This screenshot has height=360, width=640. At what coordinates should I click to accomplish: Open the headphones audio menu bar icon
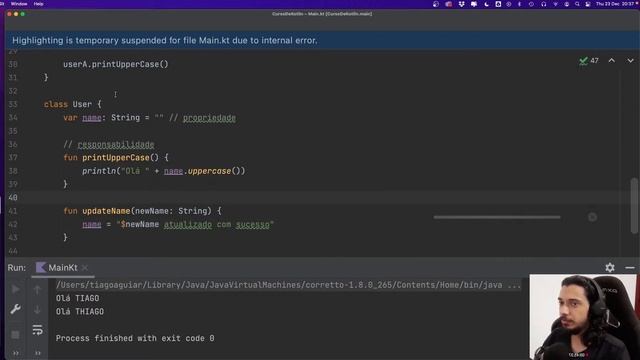click(x=543, y=4)
